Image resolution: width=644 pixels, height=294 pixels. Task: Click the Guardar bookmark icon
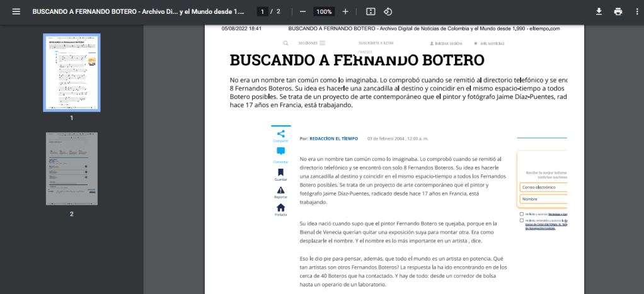tap(280, 172)
